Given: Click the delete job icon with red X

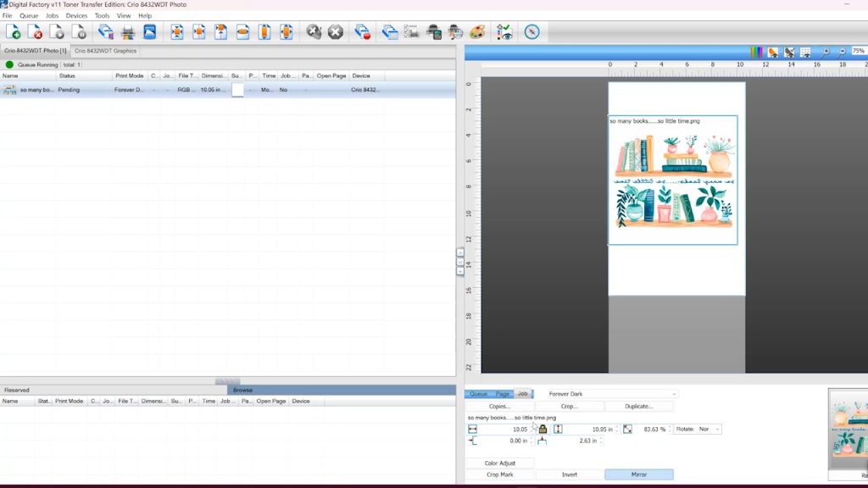Looking at the screenshot, I should (35, 32).
